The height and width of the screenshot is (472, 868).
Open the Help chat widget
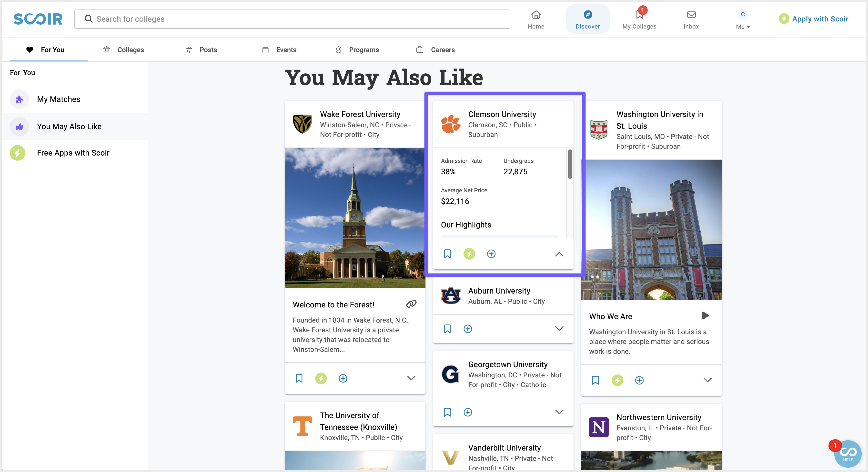point(848,454)
